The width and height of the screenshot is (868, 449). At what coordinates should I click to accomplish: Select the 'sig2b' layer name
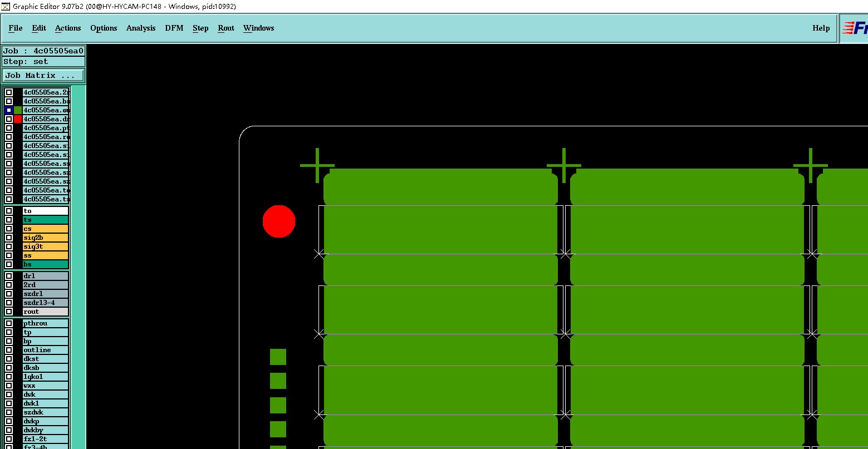(x=46, y=238)
